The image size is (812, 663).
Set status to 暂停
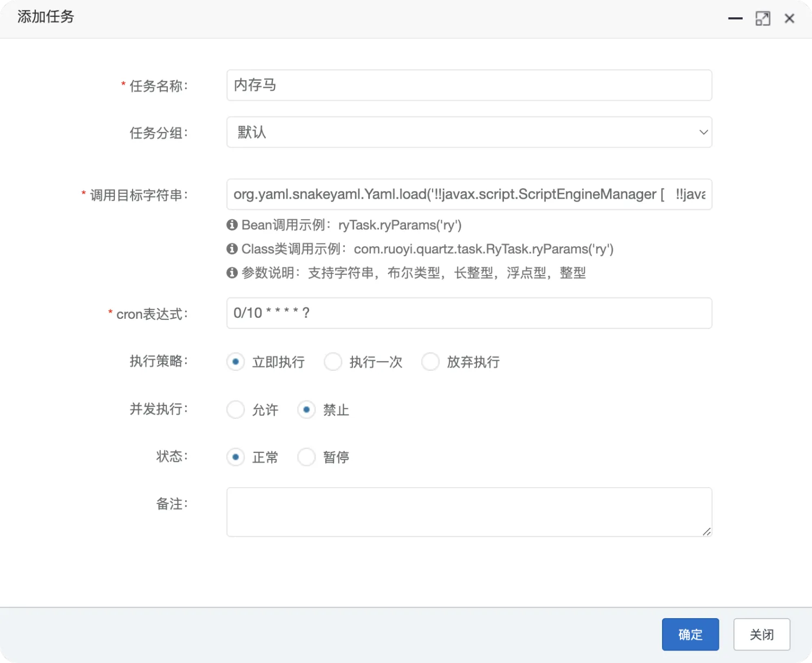[x=306, y=457]
